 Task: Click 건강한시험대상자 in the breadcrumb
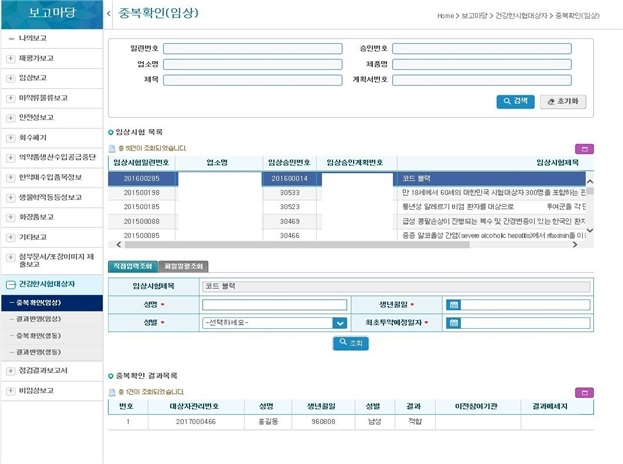[x=521, y=16]
